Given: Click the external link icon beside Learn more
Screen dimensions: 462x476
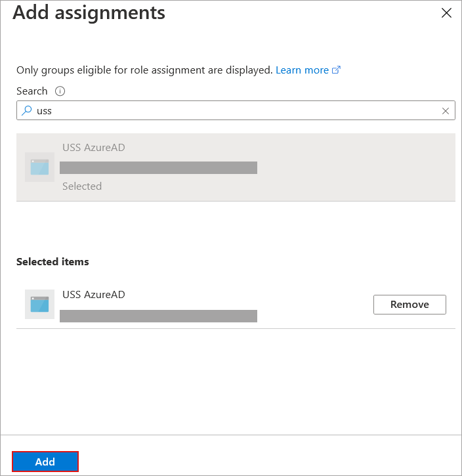Looking at the screenshot, I should [337, 70].
